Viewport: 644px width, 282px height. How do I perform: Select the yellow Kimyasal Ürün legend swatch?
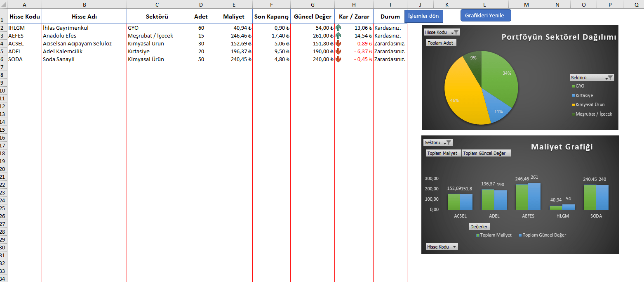pyautogui.click(x=573, y=105)
